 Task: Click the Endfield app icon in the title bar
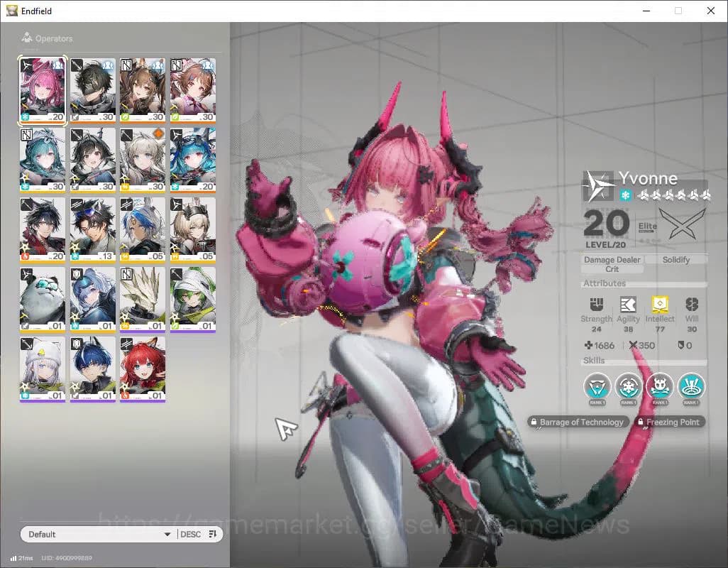[x=11, y=10]
